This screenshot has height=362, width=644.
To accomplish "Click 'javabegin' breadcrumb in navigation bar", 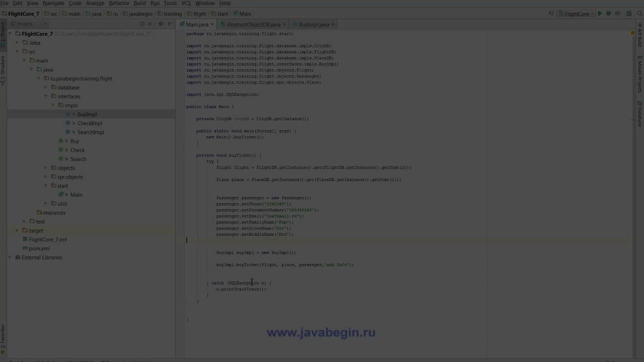I will 140,14.
